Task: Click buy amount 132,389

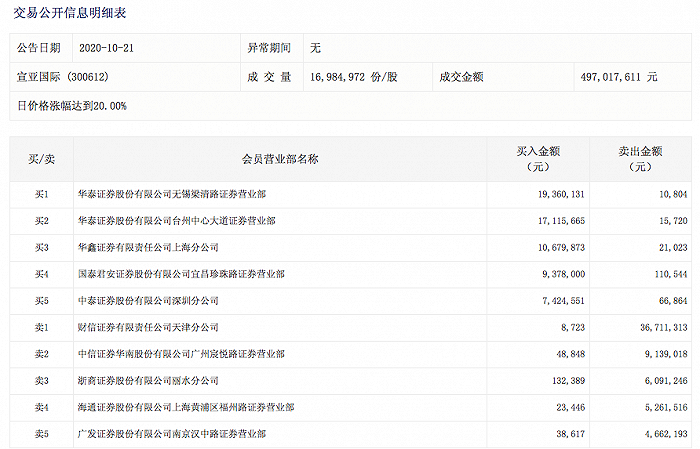Action: 568,381
